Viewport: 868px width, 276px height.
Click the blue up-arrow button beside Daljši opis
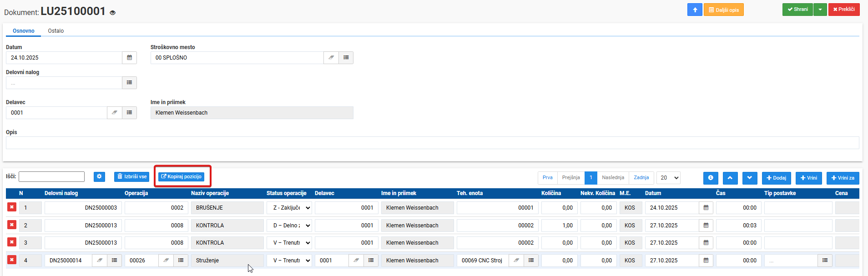695,10
